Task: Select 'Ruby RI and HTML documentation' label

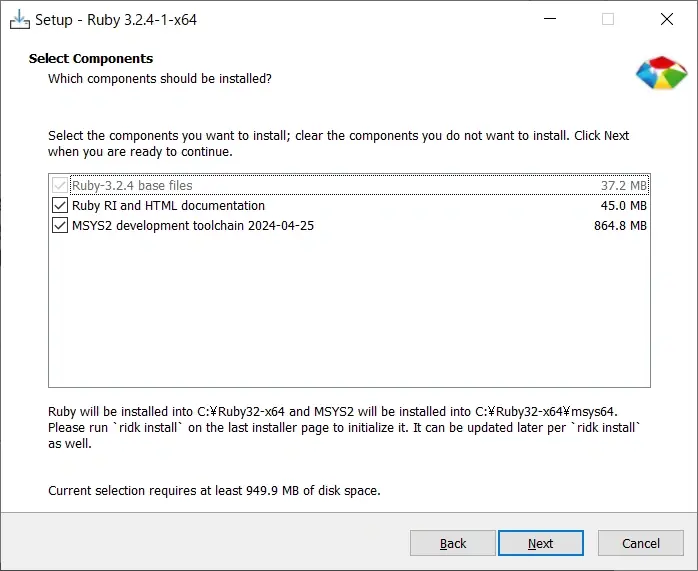Action: 168,206
